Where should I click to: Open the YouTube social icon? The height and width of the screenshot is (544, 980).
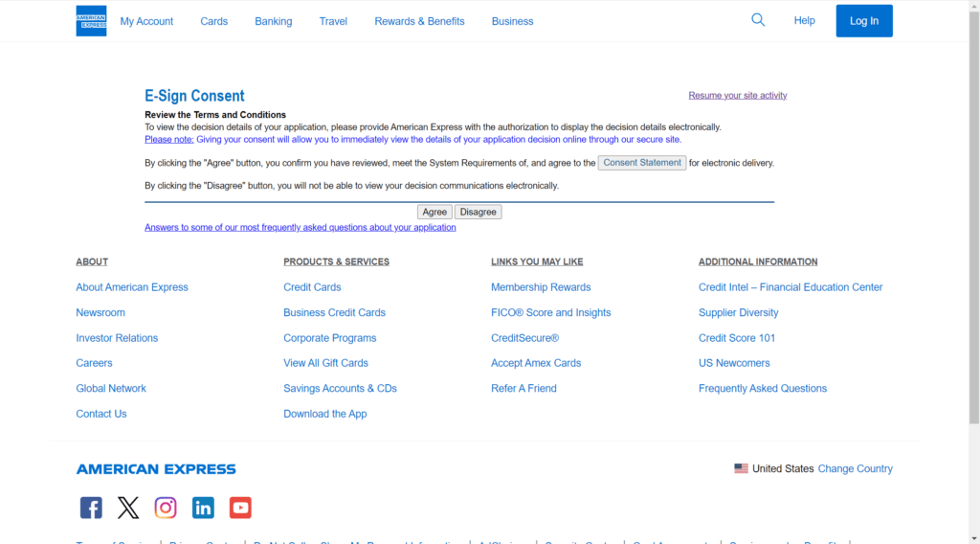240,508
